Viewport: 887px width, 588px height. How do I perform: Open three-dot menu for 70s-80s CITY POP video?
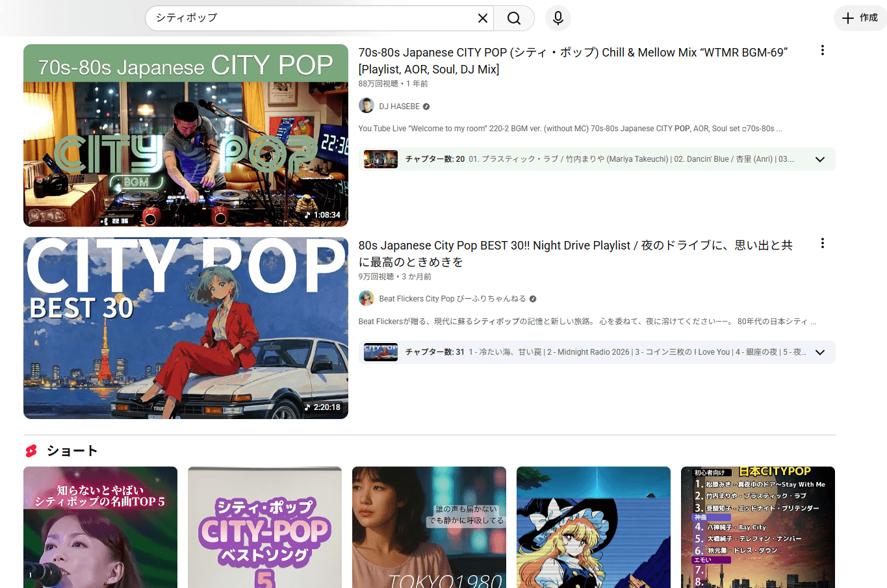point(823,51)
